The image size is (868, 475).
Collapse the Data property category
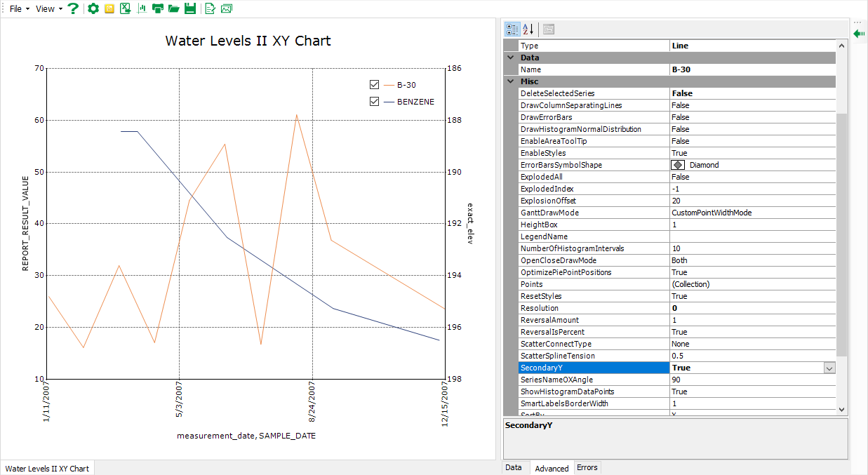(510, 58)
